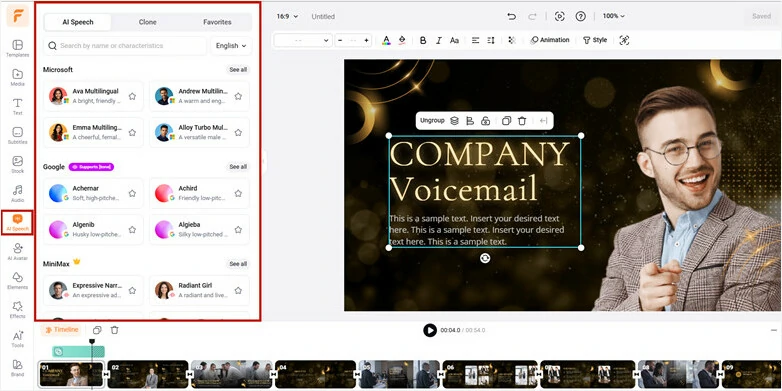This screenshot has height=391, width=782.
Task: Favorite the Andrew Multilingual voice
Action: 238,96
